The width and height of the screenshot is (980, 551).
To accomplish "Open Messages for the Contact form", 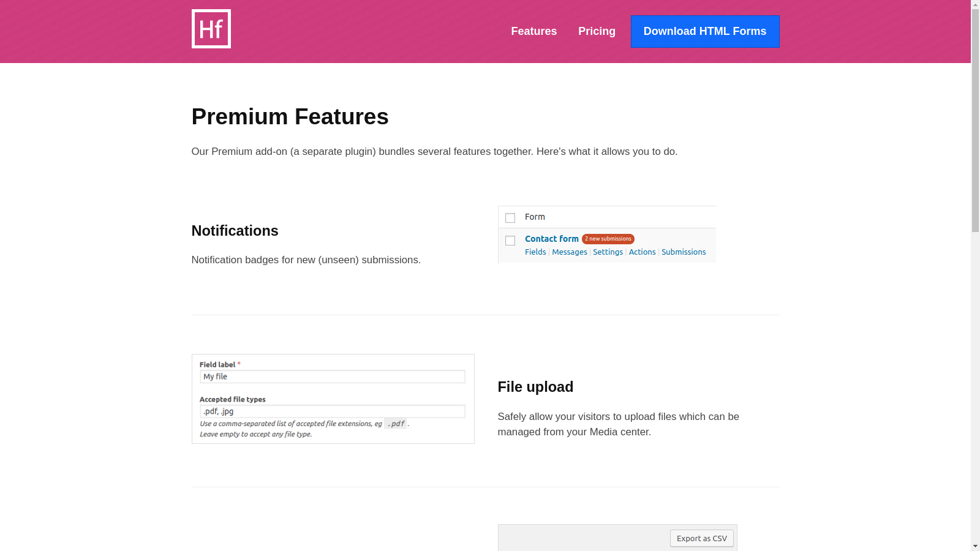I will (570, 252).
